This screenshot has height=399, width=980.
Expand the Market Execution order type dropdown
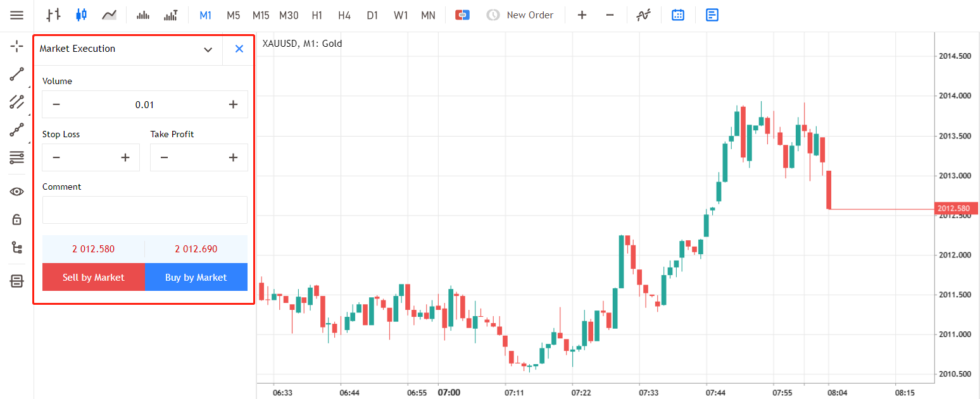click(208, 49)
